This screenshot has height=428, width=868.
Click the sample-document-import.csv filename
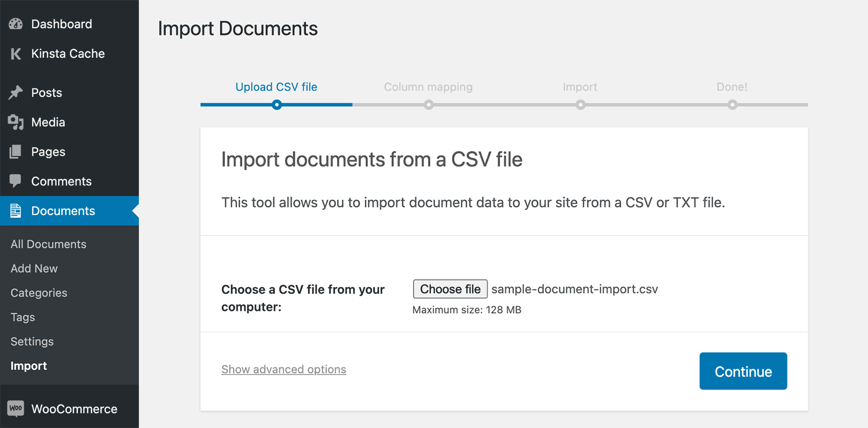point(574,289)
